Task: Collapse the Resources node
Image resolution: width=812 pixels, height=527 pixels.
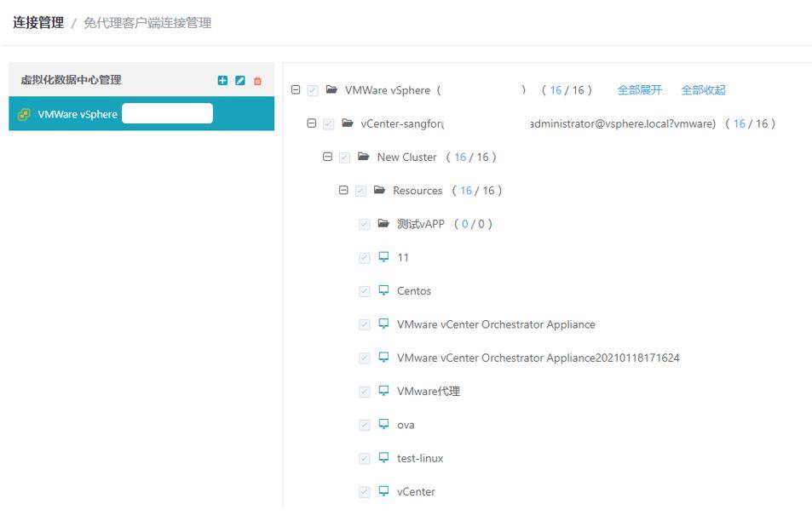Action: click(343, 190)
